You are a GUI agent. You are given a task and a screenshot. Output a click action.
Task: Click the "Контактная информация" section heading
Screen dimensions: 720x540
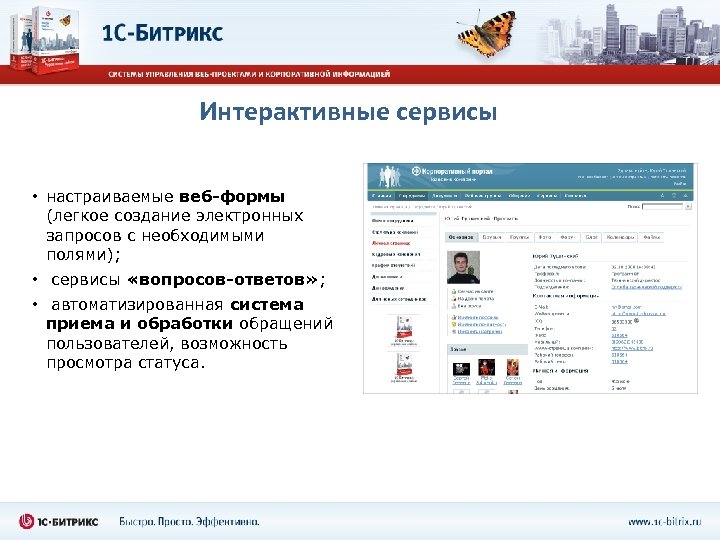[x=566, y=296]
